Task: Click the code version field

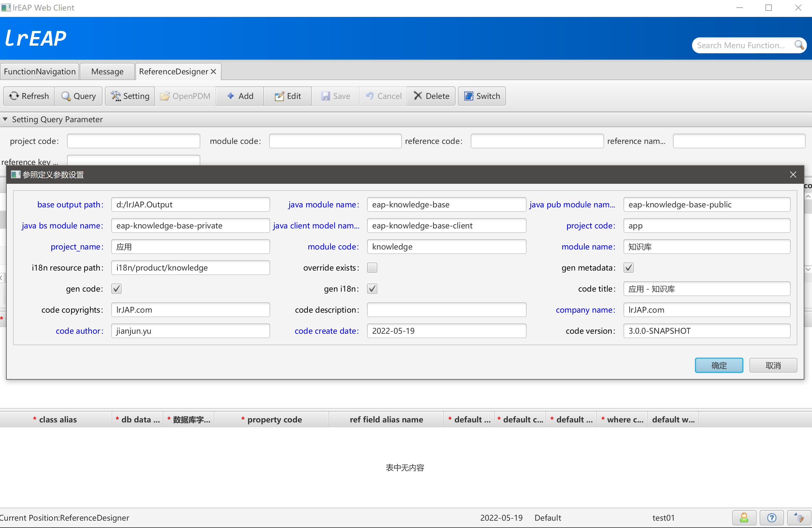Action: pyautogui.click(x=707, y=331)
